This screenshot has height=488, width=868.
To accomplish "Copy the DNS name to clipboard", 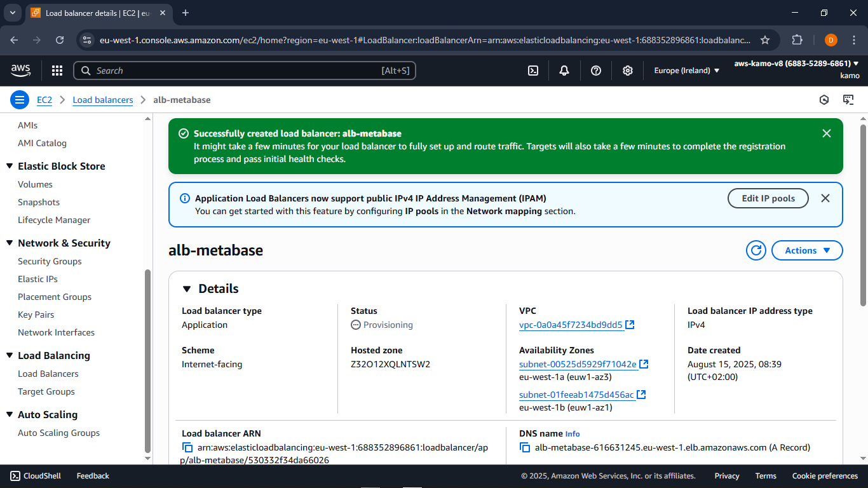I will pos(525,448).
